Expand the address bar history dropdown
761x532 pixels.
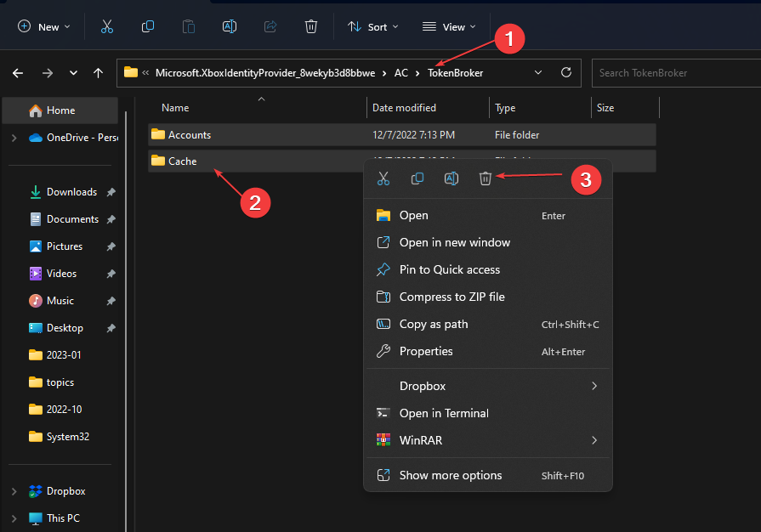[537, 73]
